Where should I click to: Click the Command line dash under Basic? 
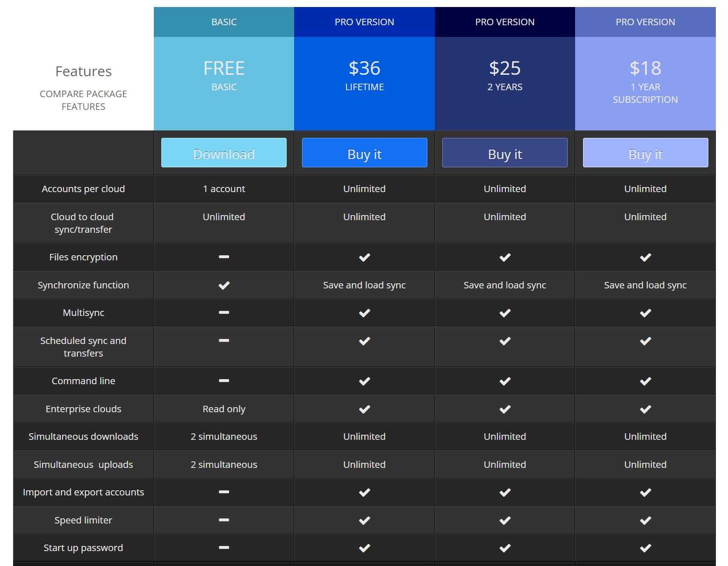pyautogui.click(x=224, y=380)
